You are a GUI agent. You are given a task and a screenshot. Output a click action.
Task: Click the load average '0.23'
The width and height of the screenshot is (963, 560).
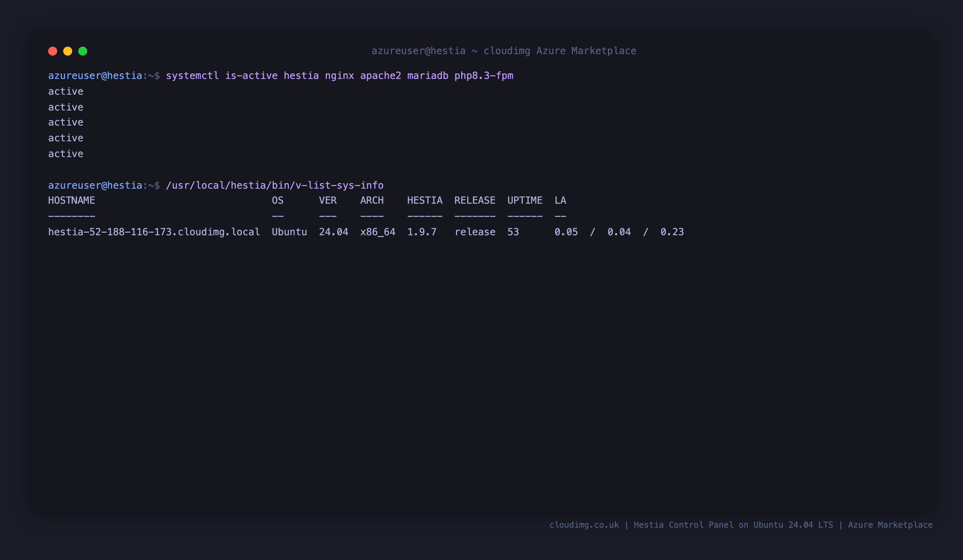[x=672, y=232]
